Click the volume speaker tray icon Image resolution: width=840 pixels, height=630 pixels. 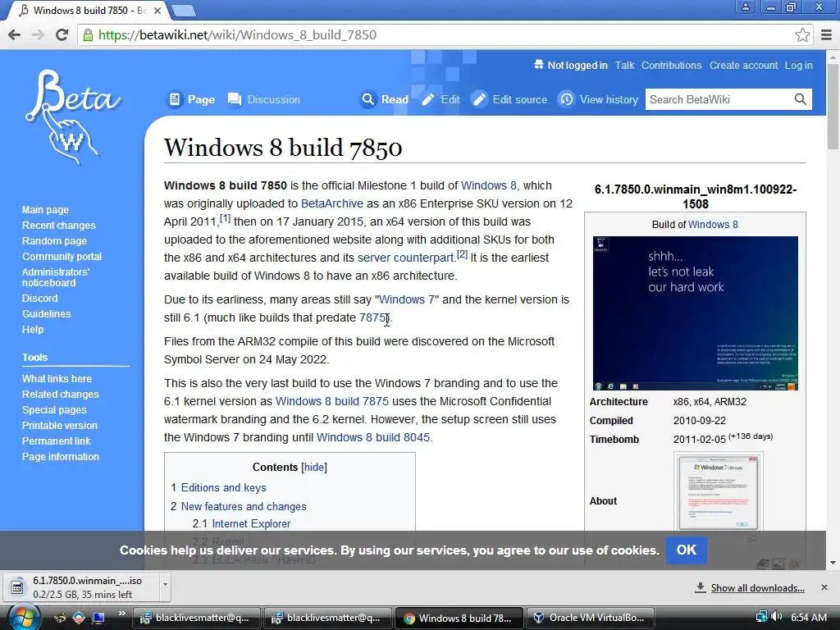[776, 617]
